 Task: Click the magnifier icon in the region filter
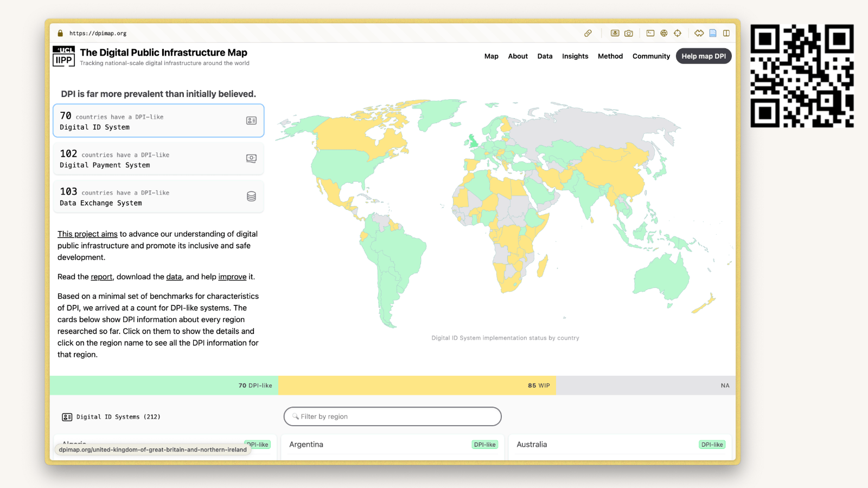(x=296, y=416)
